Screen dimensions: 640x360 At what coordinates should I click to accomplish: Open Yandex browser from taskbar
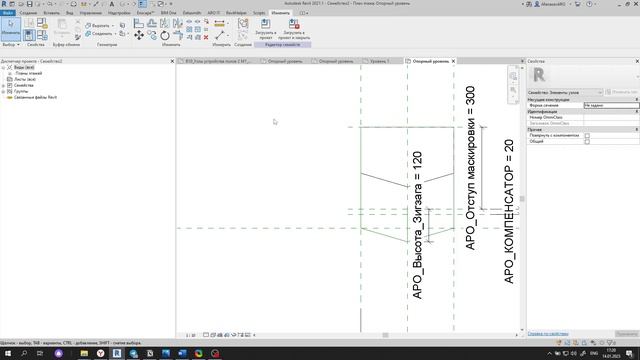100,353
